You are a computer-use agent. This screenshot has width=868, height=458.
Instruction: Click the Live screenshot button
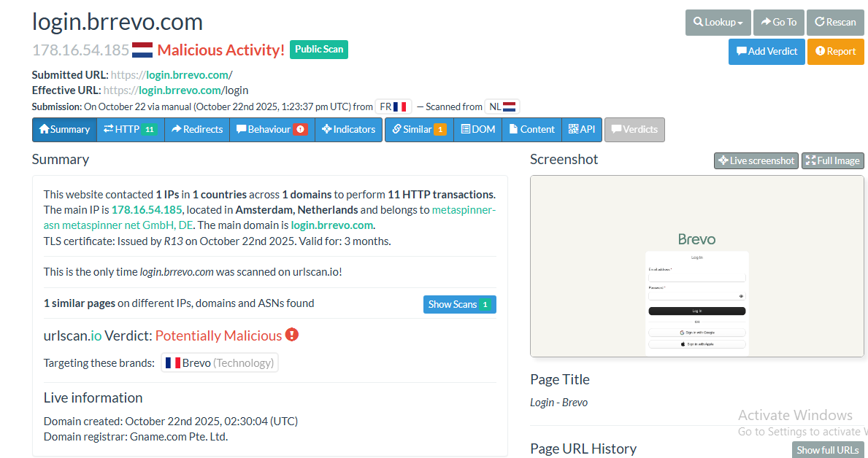point(756,160)
